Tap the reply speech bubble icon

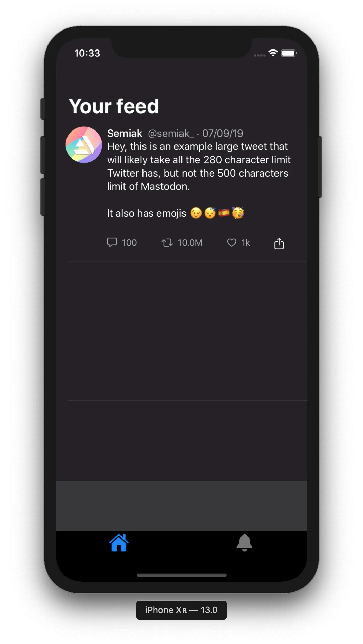coord(112,242)
